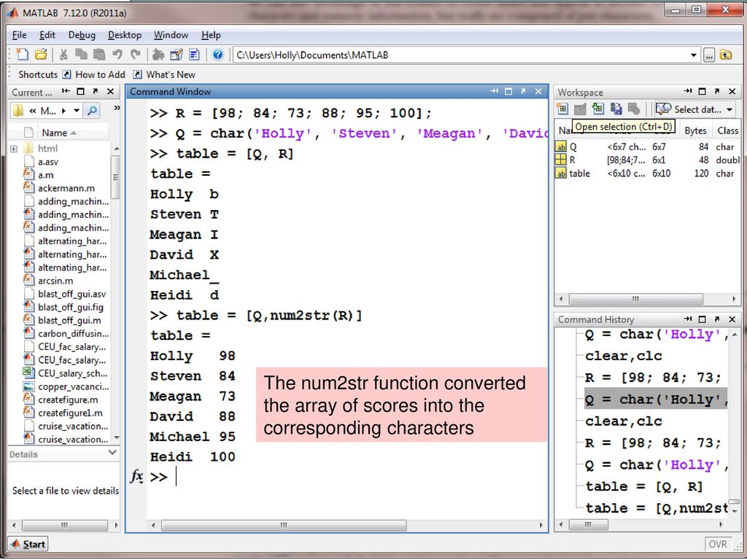Open the File menu
The height and width of the screenshot is (560, 747).
20,35
